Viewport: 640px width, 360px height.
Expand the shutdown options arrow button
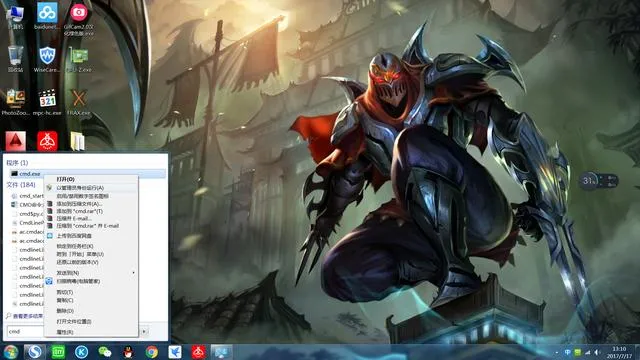(x=144, y=331)
